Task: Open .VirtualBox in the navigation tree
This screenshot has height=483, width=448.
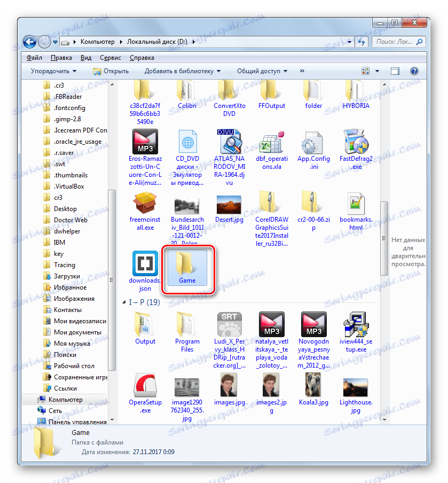Action: pos(64,186)
